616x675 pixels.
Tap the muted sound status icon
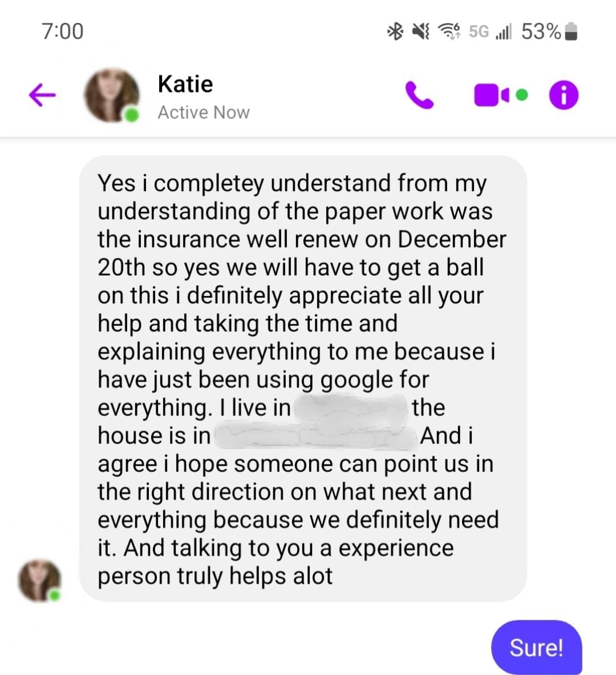coord(420,31)
